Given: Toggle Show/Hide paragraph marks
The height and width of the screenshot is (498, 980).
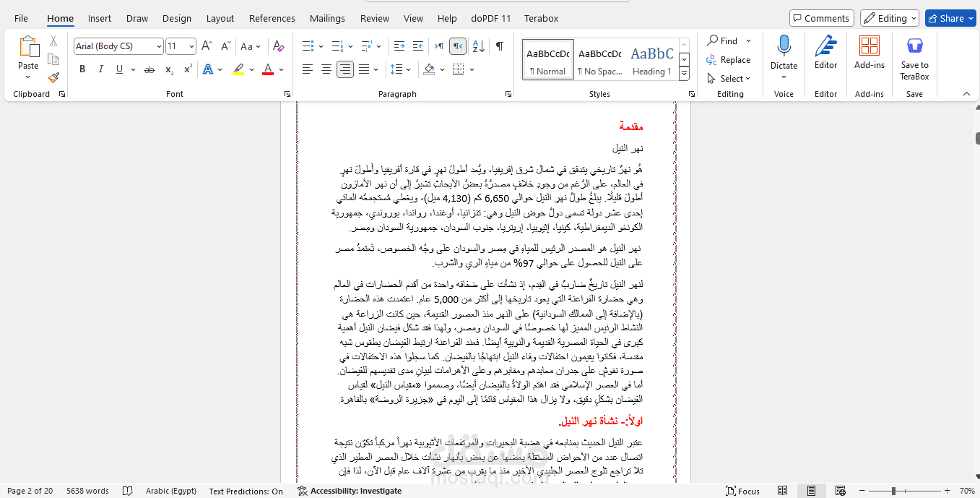Looking at the screenshot, I should (499, 46).
